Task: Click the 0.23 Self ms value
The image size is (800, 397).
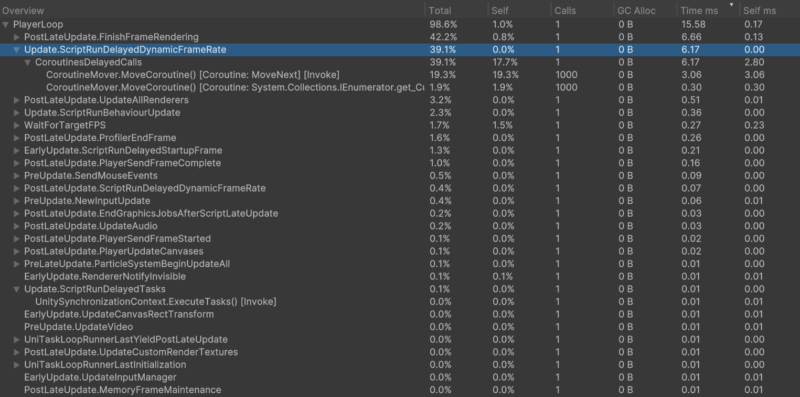Action: point(754,125)
